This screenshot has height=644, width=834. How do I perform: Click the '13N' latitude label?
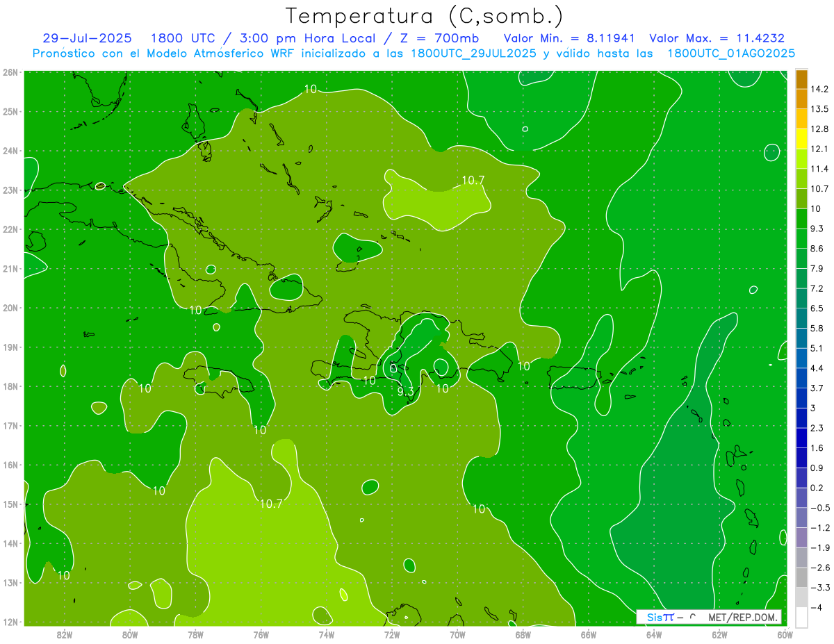coord(10,583)
